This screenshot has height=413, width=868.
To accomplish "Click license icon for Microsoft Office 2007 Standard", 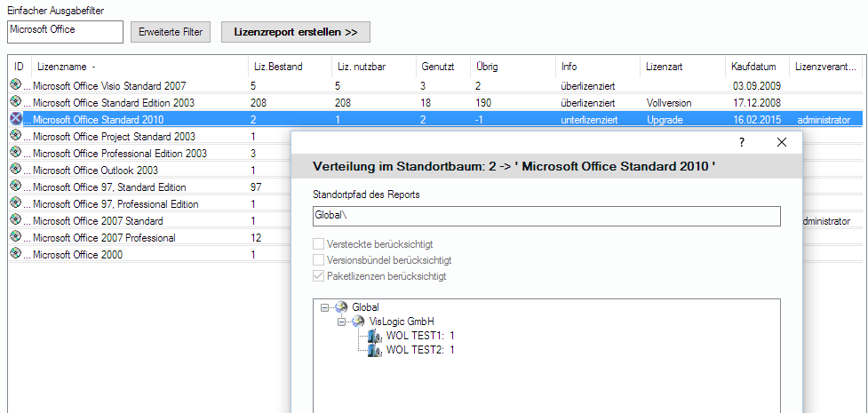I will (x=15, y=219).
